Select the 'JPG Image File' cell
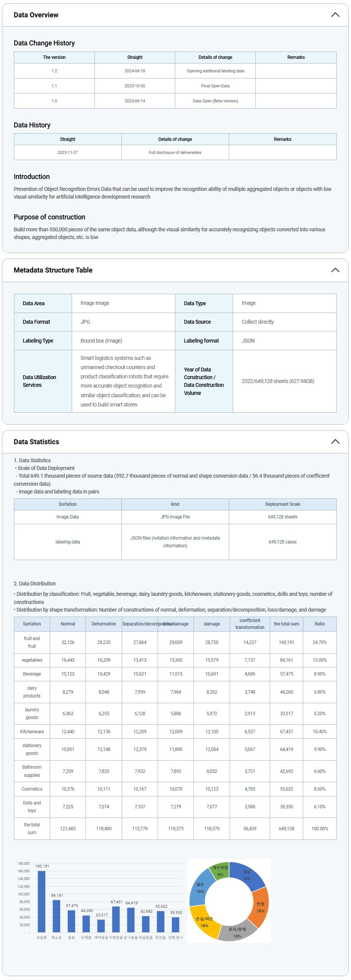Viewport: 351px width, 980px height. coord(175,517)
